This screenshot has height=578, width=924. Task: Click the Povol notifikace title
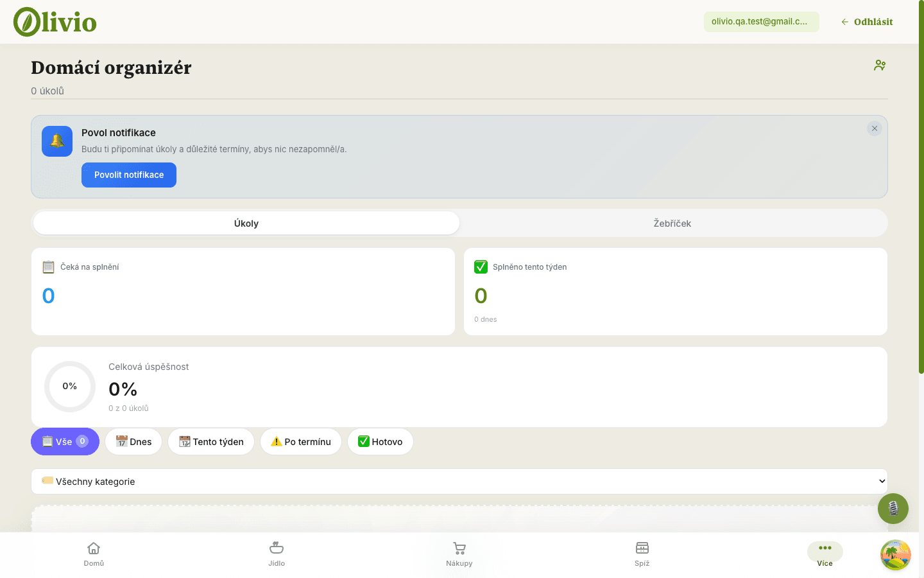click(119, 133)
